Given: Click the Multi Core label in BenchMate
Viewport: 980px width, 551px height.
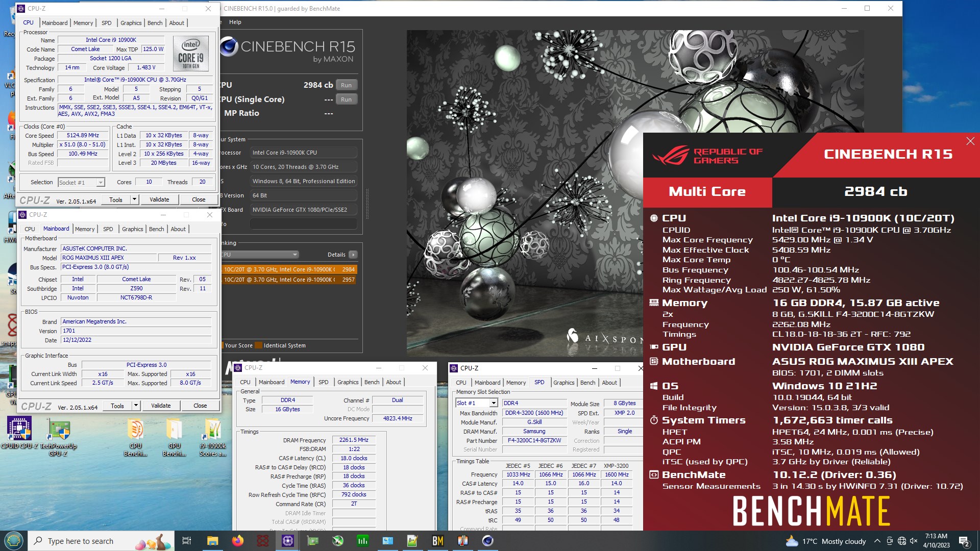Looking at the screenshot, I should (707, 192).
